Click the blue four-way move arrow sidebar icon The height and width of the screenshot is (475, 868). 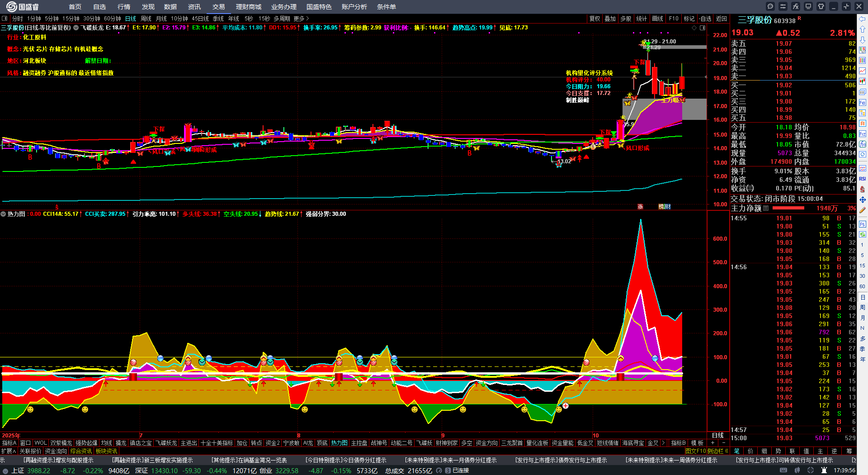click(x=863, y=199)
